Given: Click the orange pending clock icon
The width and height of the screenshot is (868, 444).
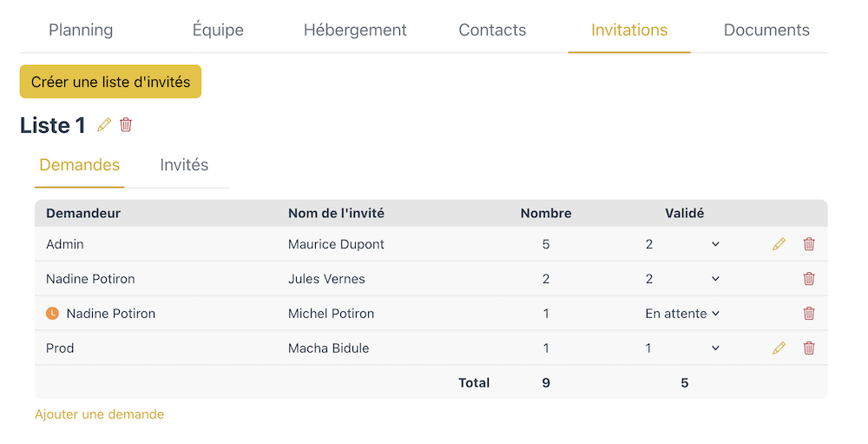Looking at the screenshot, I should tap(52, 313).
